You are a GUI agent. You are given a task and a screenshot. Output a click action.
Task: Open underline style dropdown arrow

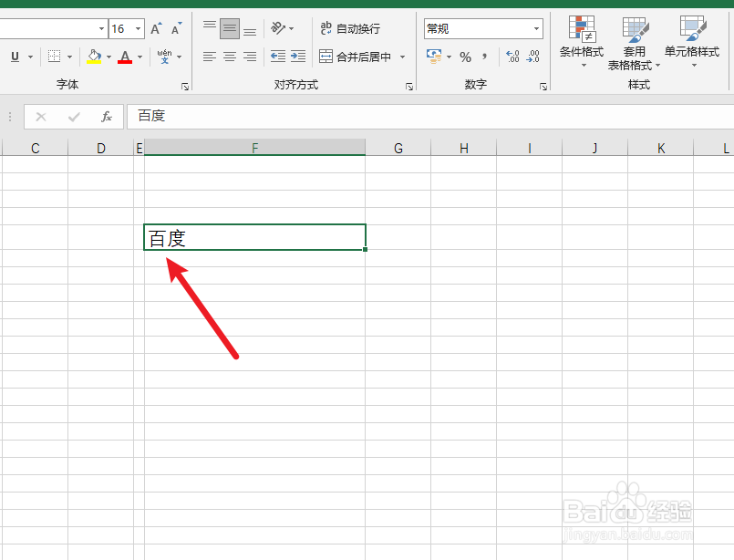click(x=31, y=57)
